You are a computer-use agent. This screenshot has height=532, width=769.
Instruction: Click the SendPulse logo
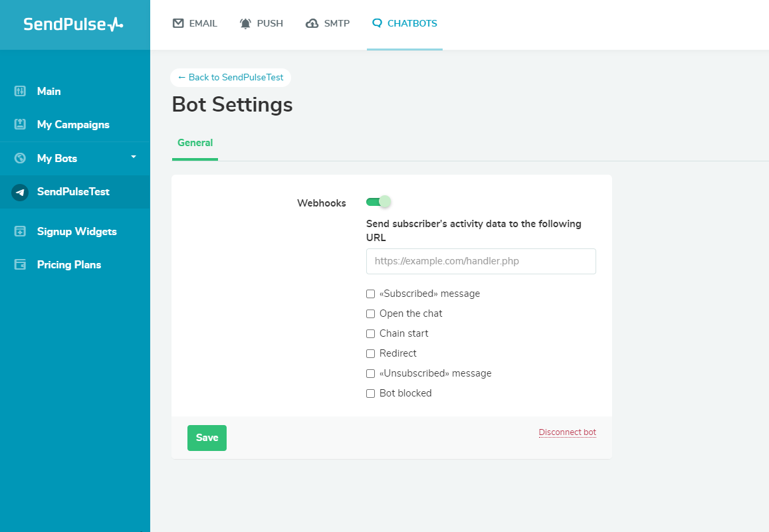(74, 24)
